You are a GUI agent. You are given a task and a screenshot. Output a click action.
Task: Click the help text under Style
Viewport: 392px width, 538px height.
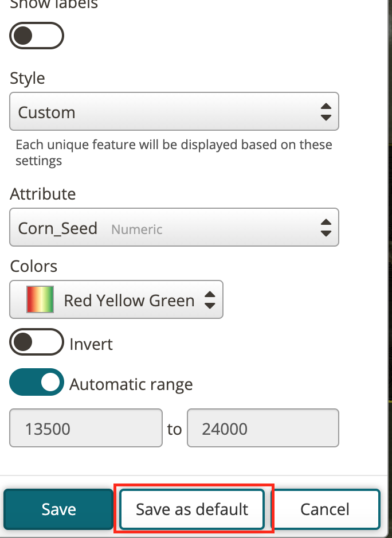[174, 153]
